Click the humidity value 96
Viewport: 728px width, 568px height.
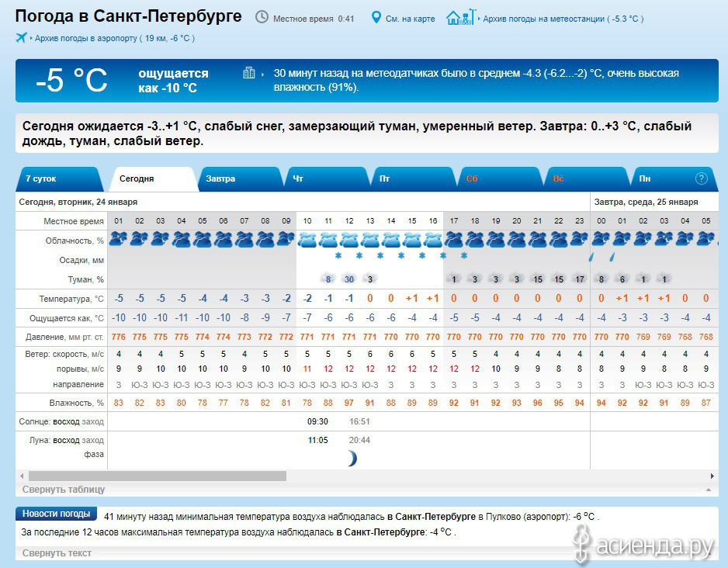538,403
